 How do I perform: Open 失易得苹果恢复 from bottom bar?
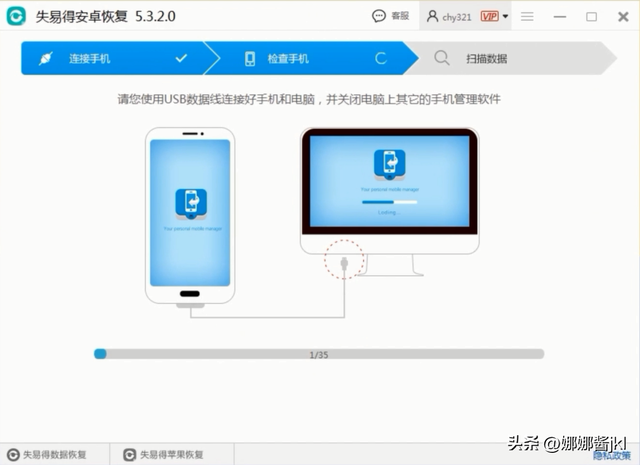click(164, 454)
